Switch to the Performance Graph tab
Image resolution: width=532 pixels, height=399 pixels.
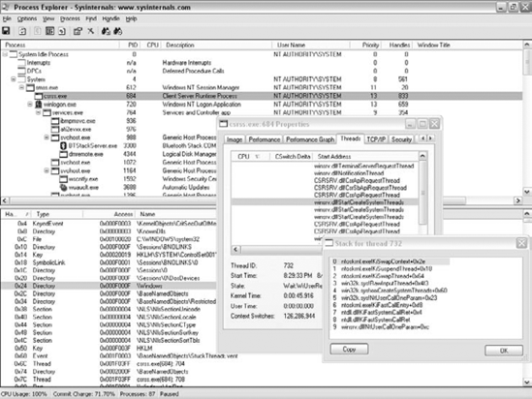pyautogui.click(x=310, y=139)
